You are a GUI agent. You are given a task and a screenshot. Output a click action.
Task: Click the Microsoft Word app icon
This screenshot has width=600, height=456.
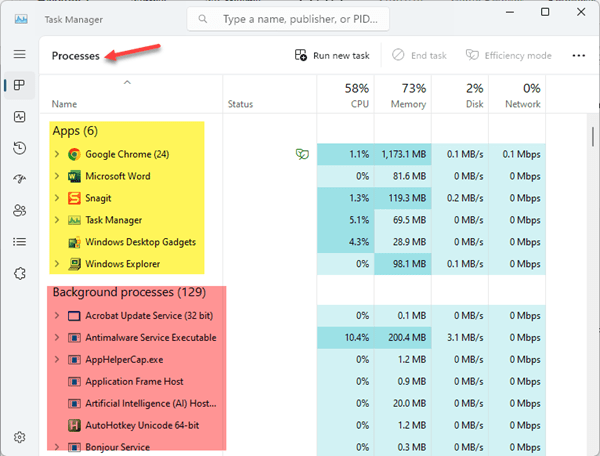[x=74, y=176]
